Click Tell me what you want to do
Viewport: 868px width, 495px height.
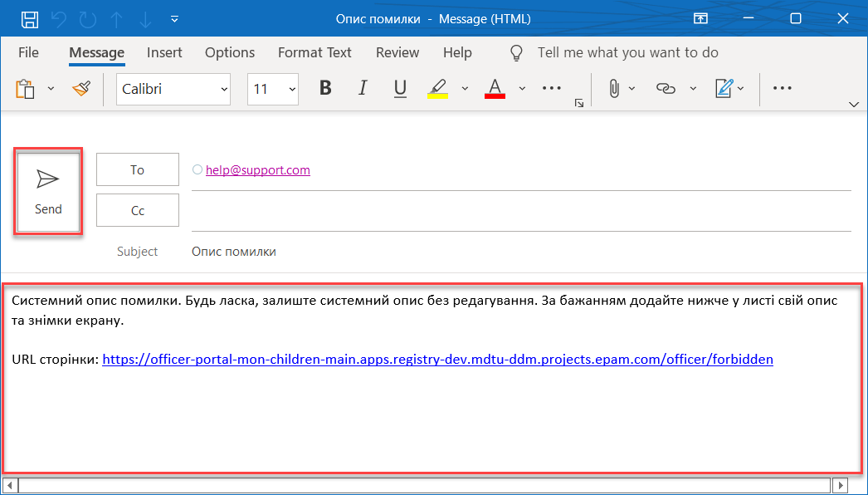[627, 52]
